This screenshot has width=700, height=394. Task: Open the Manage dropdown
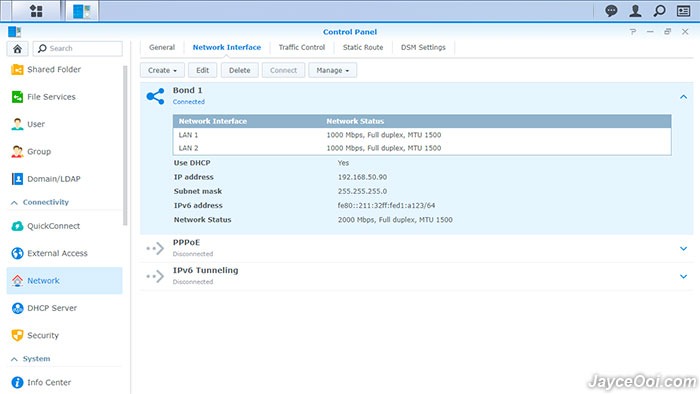(333, 71)
